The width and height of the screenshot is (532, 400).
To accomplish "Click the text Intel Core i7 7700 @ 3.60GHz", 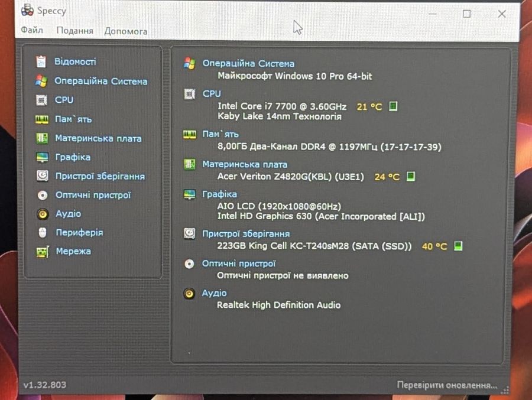I will click(282, 106).
